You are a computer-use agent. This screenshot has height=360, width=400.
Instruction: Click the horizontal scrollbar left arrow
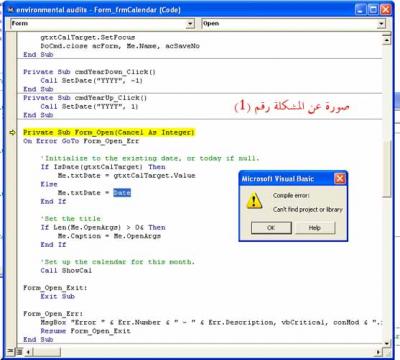pos(28,351)
